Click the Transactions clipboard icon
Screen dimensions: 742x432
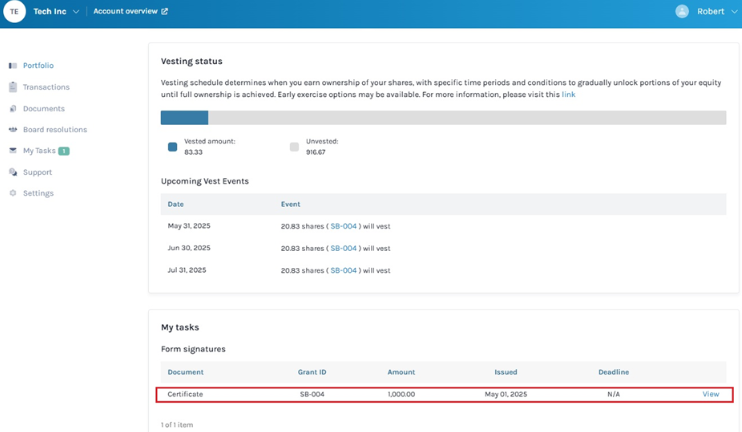13,87
